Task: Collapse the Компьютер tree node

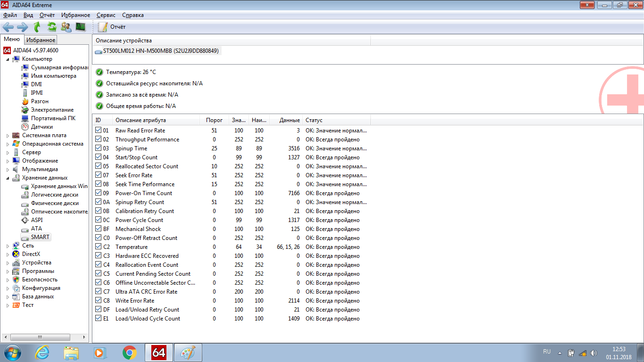Action: point(8,59)
